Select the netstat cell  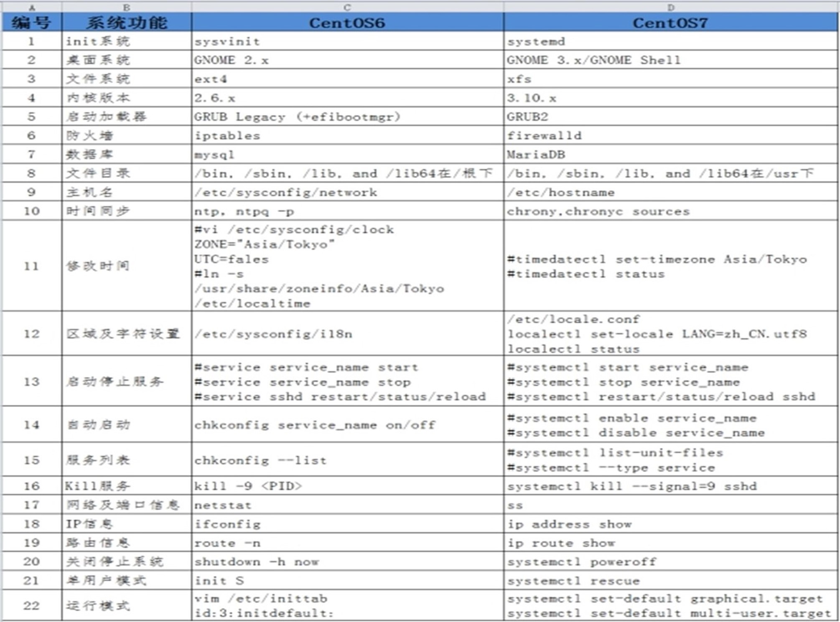[x=347, y=505]
